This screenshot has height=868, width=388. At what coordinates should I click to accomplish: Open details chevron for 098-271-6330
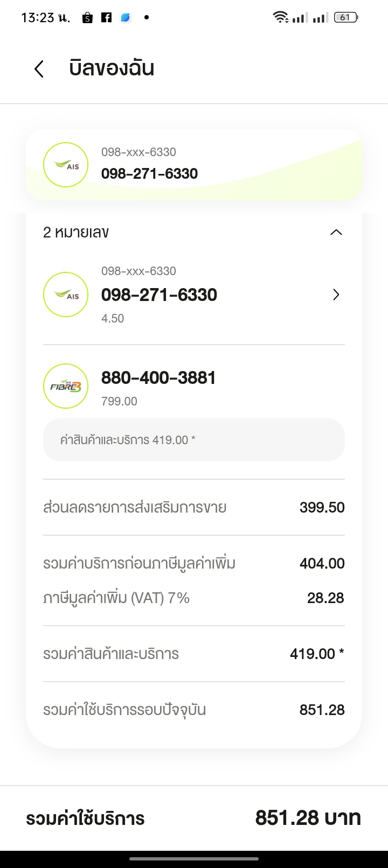(336, 295)
